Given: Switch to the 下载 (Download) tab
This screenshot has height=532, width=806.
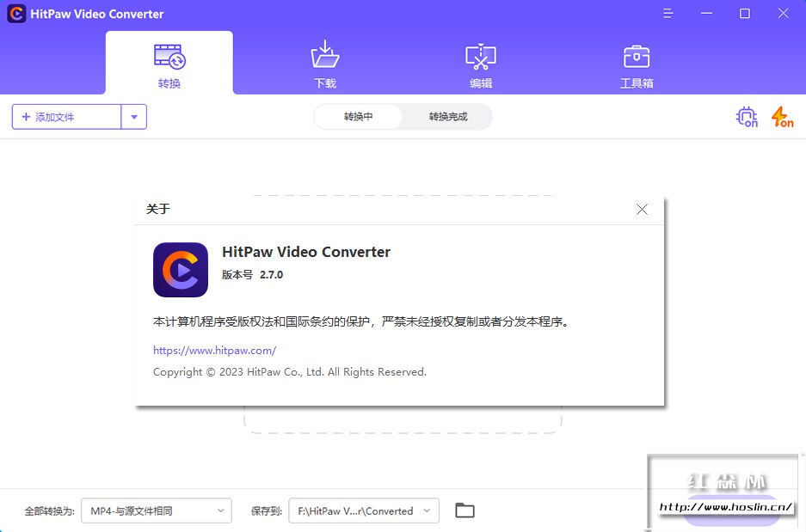Looking at the screenshot, I should [325, 63].
